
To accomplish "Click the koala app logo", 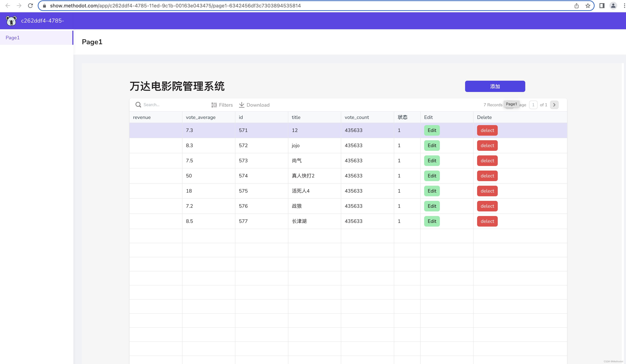I will click(11, 21).
